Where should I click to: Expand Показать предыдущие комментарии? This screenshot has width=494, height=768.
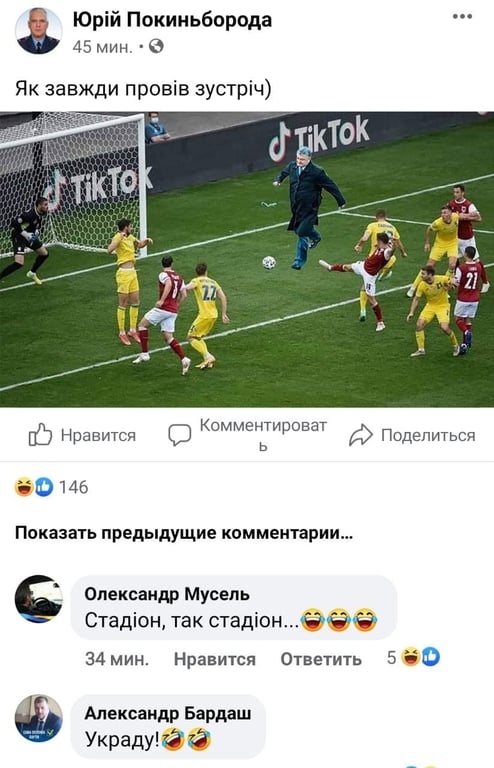pyautogui.click(x=184, y=532)
